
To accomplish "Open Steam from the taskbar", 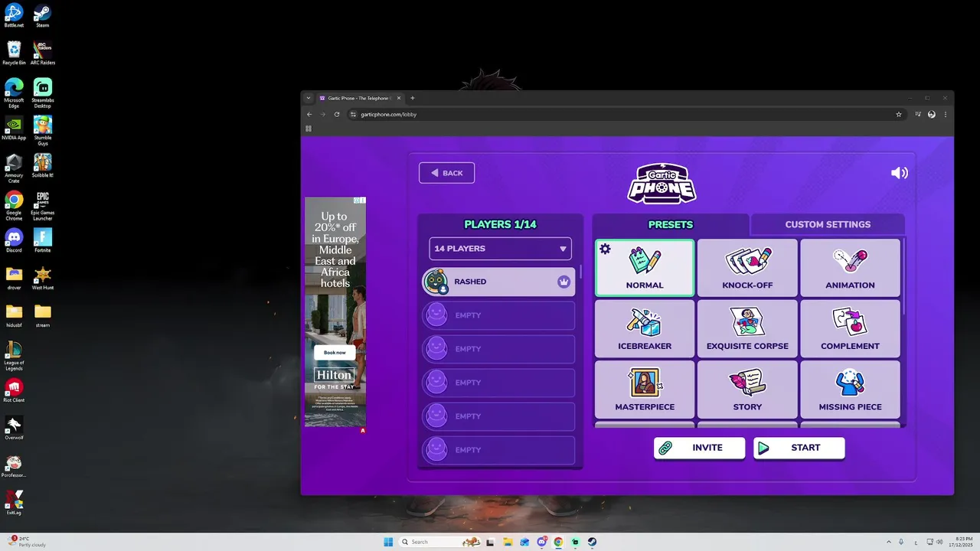I will click(x=592, y=542).
